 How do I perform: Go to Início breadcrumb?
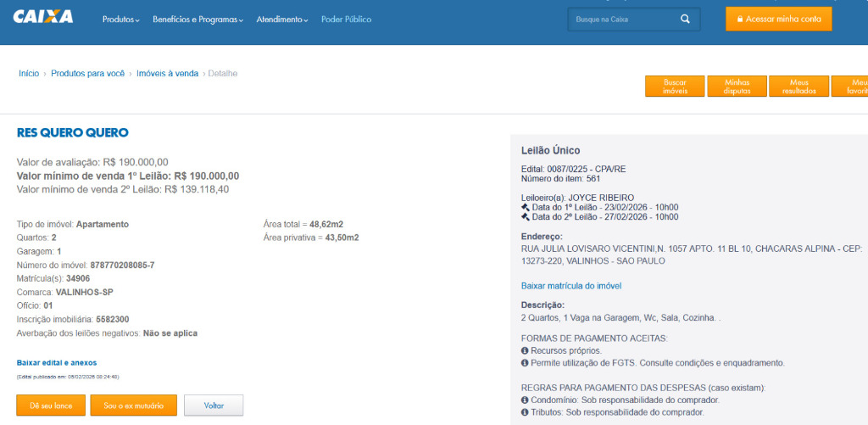click(x=29, y=73)
